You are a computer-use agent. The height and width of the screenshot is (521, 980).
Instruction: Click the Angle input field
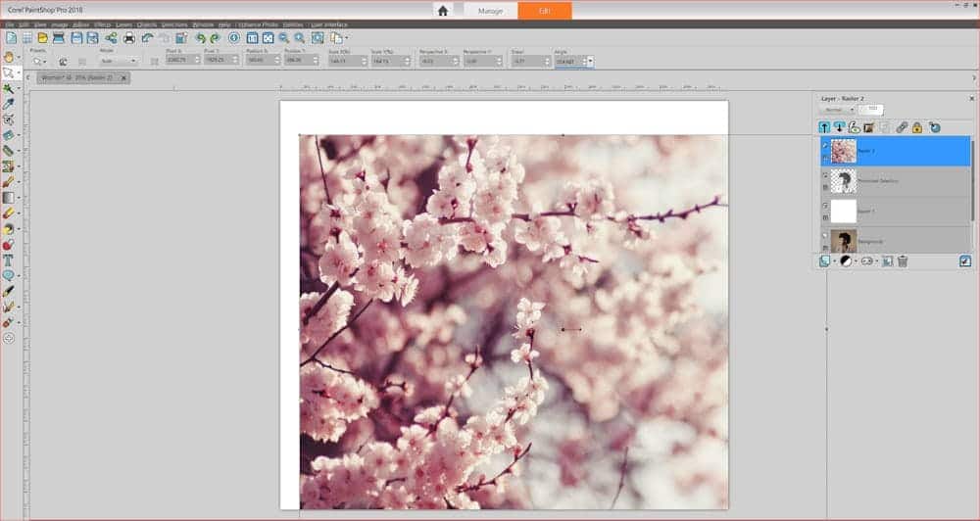pyautogui.click(x=567, y=61)
